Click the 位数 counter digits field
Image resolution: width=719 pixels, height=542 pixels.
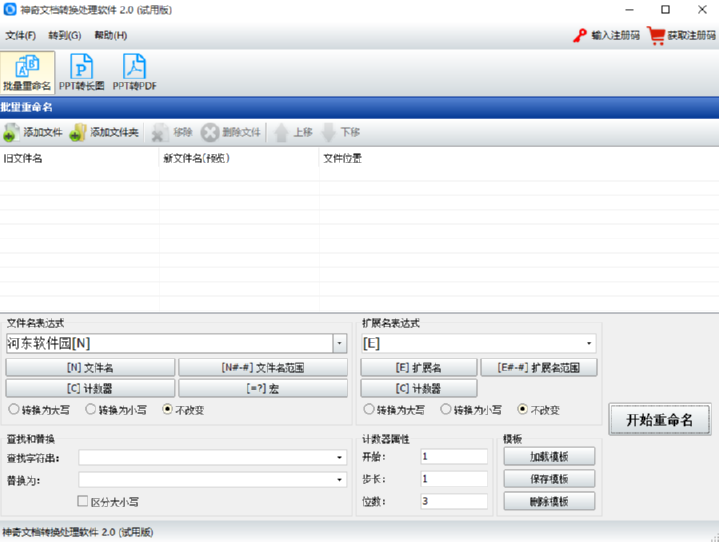(454, 501)
